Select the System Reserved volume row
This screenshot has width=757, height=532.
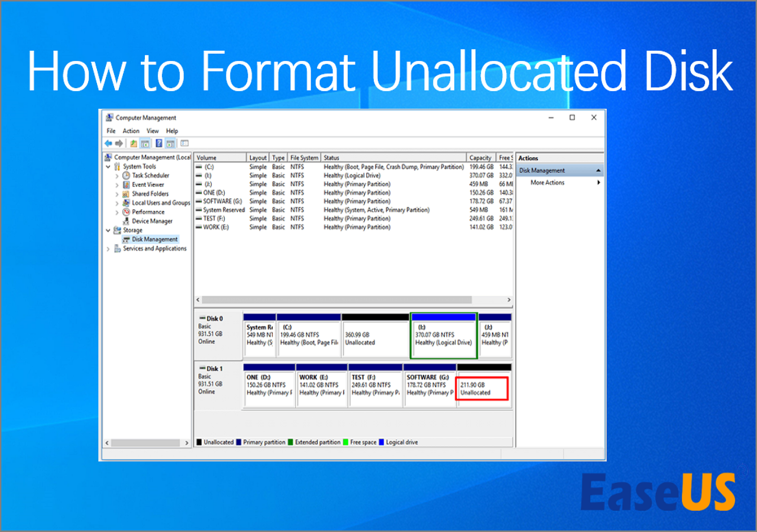click(352, 210)
